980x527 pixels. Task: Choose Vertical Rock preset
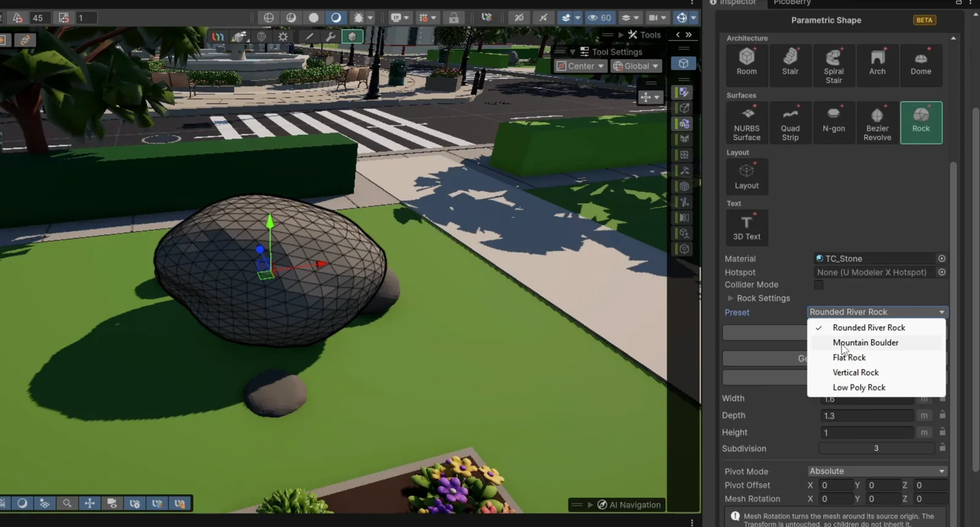876,372
